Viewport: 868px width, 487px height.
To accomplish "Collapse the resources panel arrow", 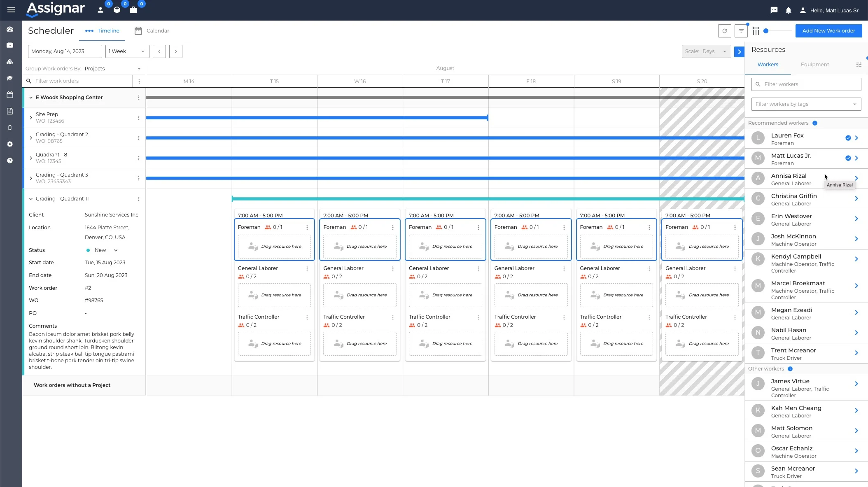I will 740,52.
